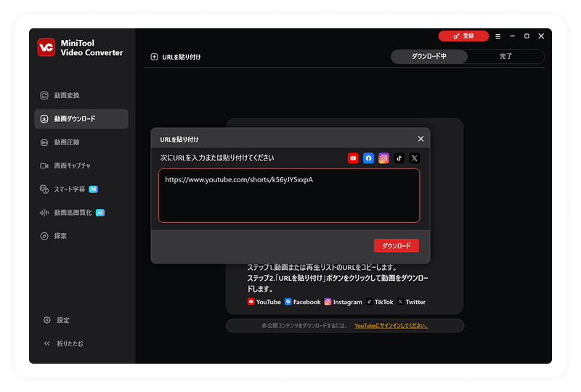Viewport: 581px width, 392px height.
Task: Click the download icon beside 動画ダウンロード
Action: 44,119
